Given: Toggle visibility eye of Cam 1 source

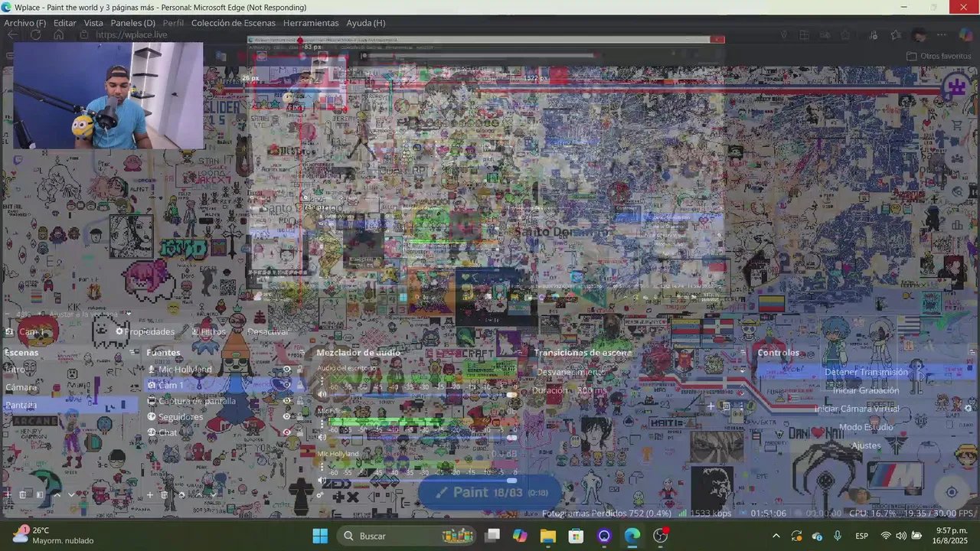Looking at the screenshot, I should click(x=287, y=385).
